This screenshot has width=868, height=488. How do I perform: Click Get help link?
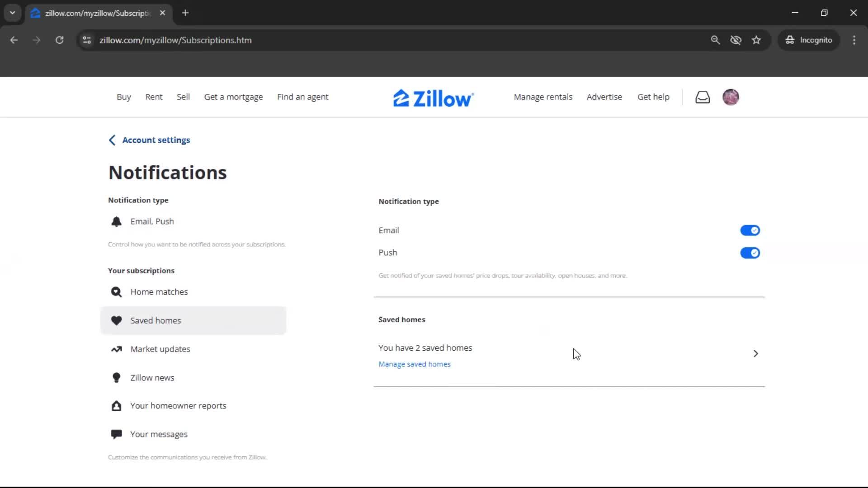653,97
